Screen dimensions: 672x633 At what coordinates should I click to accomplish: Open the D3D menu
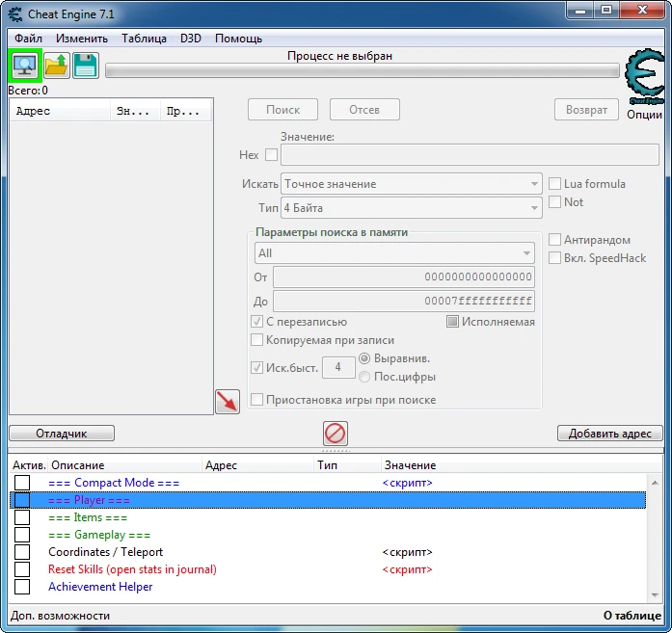191,39
